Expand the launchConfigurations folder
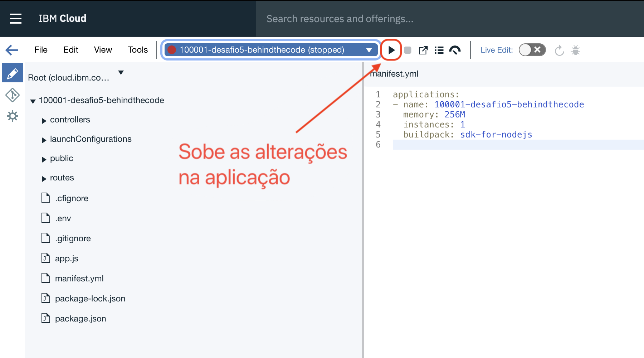This screenshot has height=358, width=644. click(44, 140)
